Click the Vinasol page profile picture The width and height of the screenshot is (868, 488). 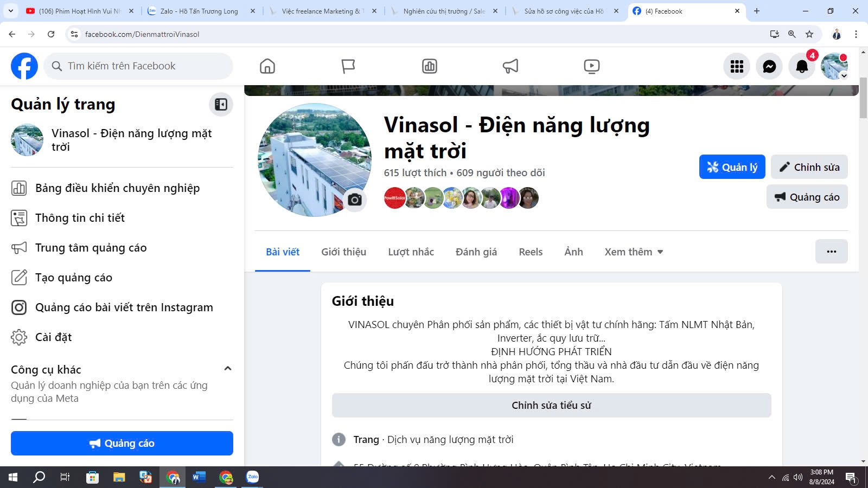coord(315,160)
